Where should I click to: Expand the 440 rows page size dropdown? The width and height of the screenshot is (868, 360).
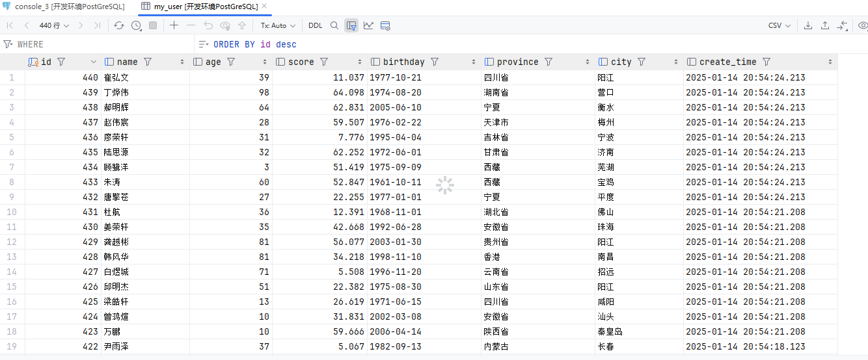pos(54,25)
